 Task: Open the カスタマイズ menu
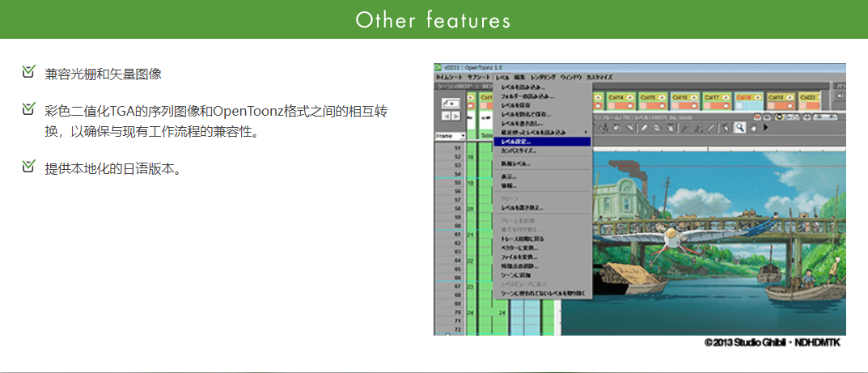[599, 78]
